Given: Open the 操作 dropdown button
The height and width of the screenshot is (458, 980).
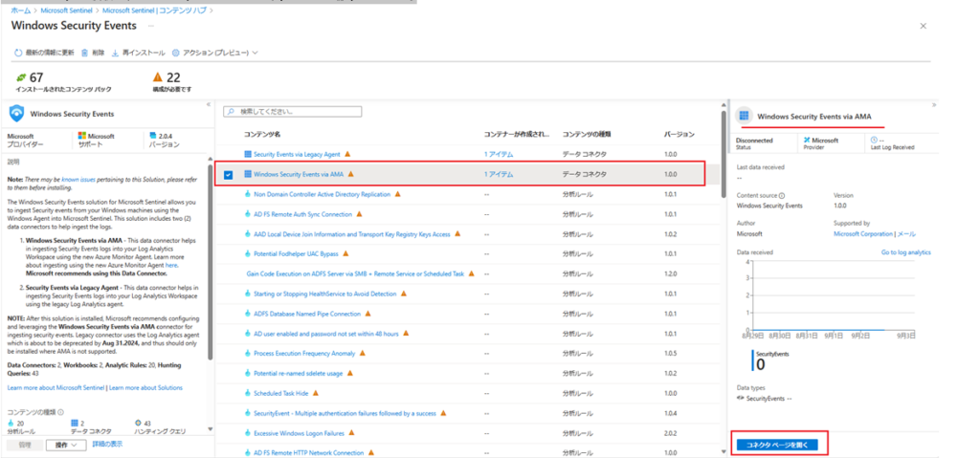Looking at the screenshot, I should click(66, 445).
